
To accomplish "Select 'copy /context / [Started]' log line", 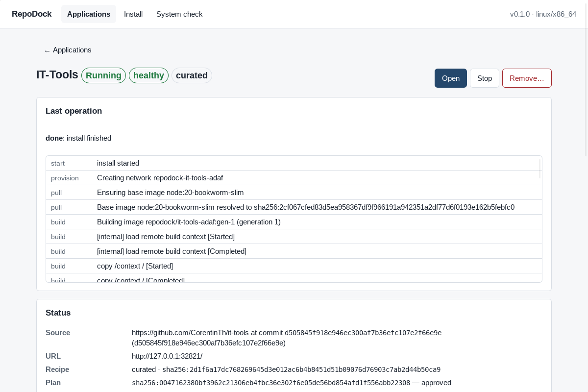I will (x=294, y=266).
